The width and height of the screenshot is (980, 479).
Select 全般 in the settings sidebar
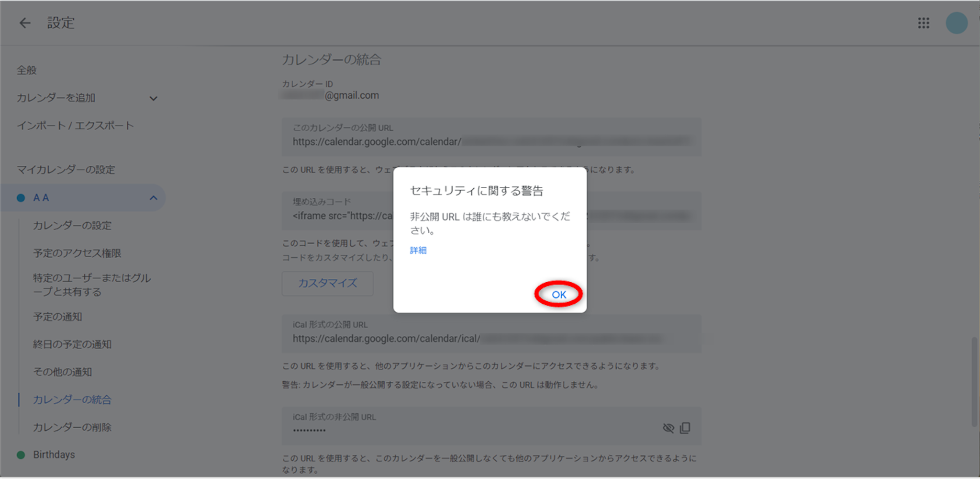pos(27,70)
